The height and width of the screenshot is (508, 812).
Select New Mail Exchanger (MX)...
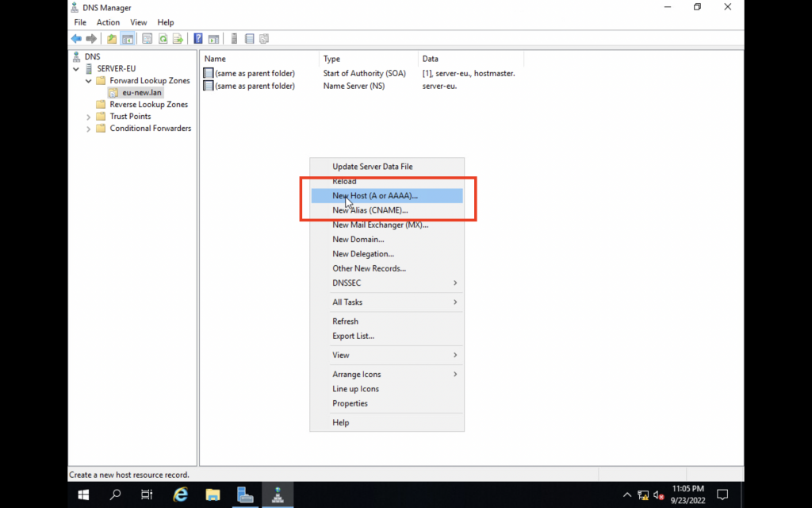coord(387,225)
